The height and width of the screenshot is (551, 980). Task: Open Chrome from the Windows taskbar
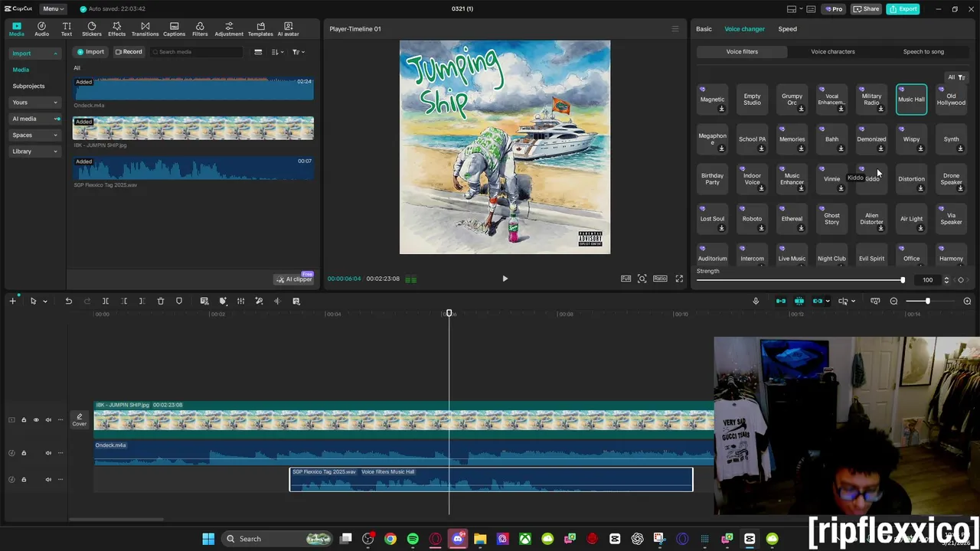coord(390,539)
